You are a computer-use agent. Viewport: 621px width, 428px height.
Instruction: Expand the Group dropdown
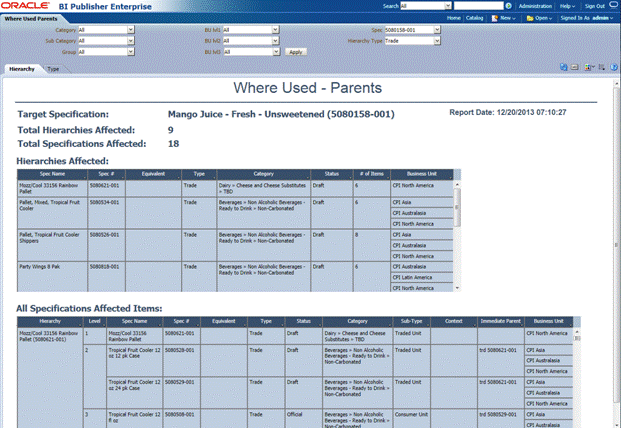(131, 52)
